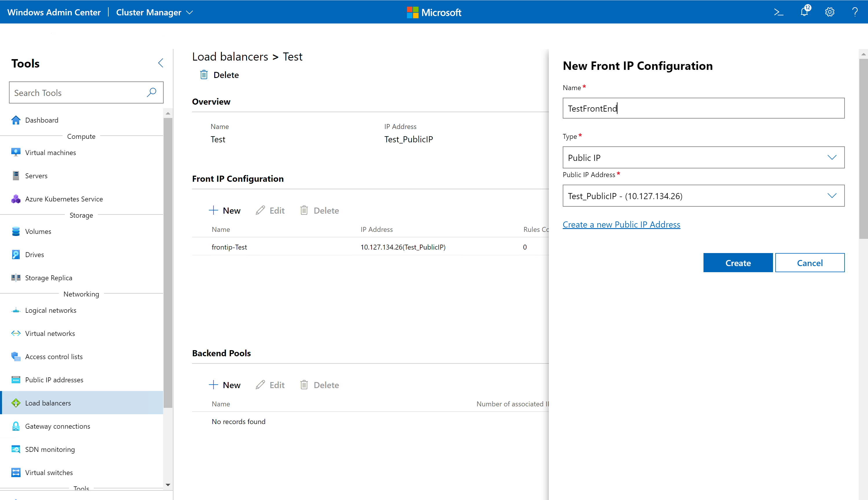Image resolution: width=868 pixels, height=500 pixels.
Task: Add New Backend Pool
Action: [x=224, y=385]
